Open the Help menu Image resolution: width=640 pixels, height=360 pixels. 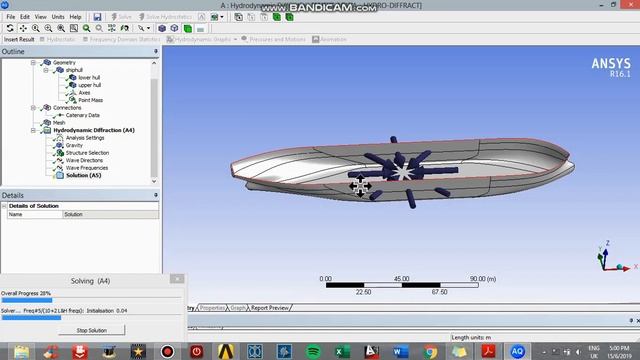pos(75,17)
